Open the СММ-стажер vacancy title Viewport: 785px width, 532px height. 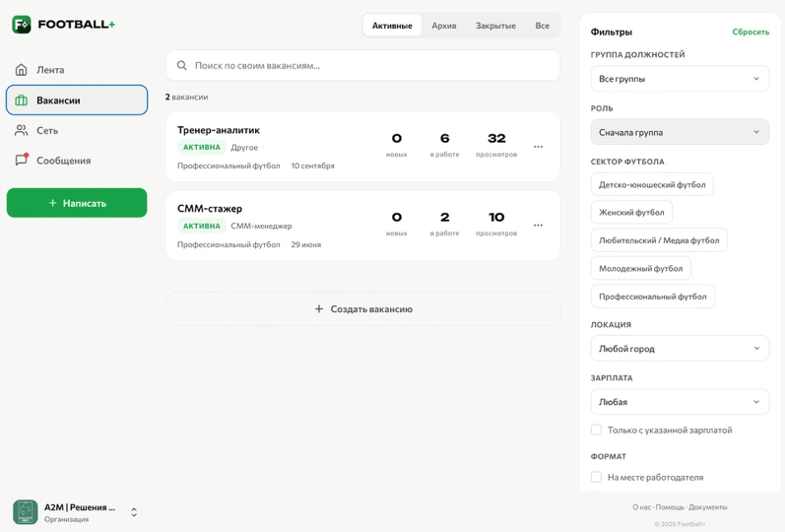click(210, 209)
